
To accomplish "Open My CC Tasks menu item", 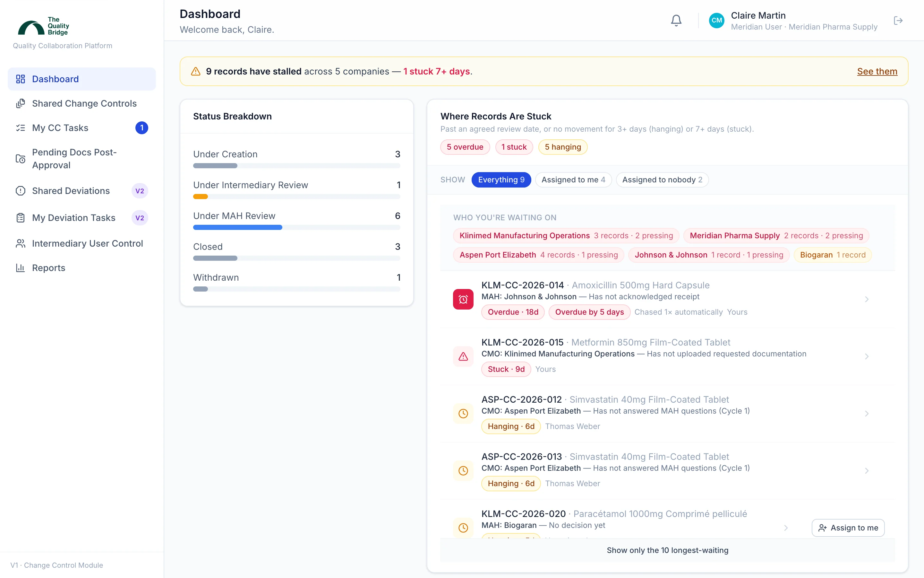I will (x=82, y=128).
